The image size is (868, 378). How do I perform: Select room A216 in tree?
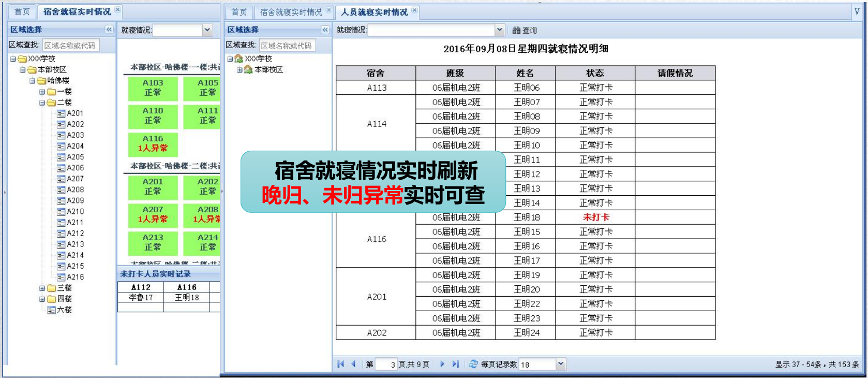click(75, 277)
